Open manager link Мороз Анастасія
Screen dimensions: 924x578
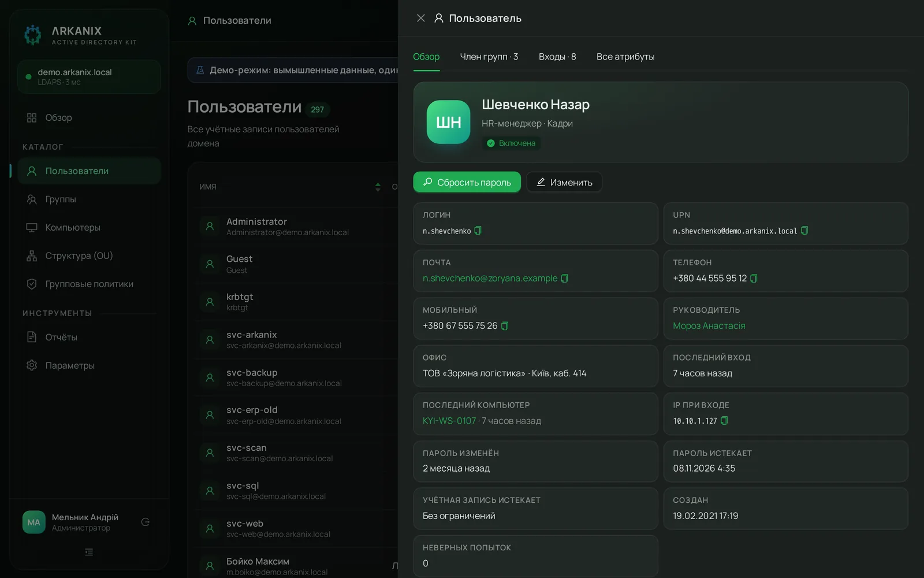pos(709,326)
